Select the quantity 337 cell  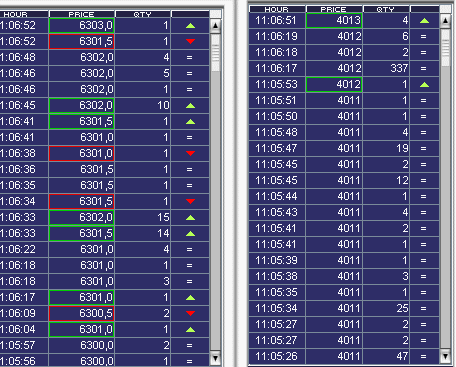point(386,69)
